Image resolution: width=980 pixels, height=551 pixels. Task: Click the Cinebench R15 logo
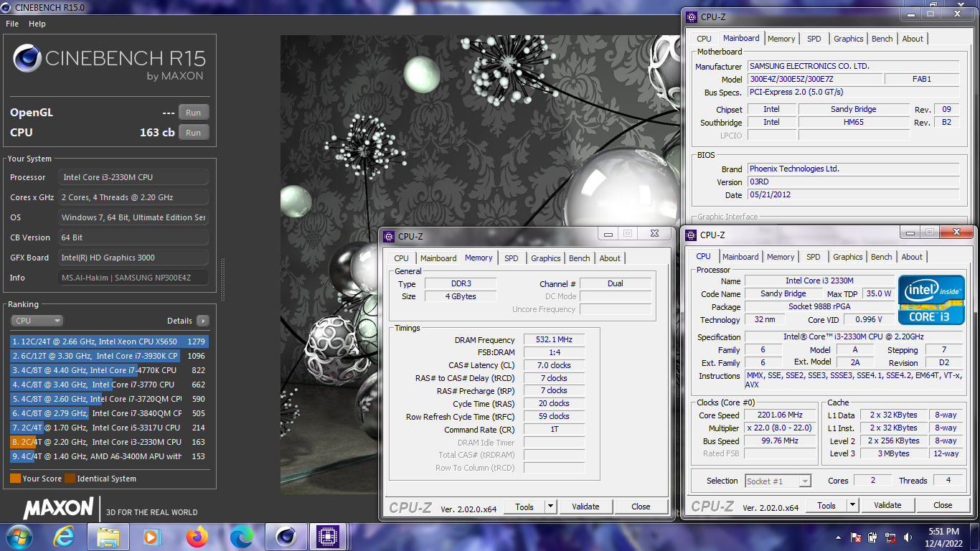109,62
